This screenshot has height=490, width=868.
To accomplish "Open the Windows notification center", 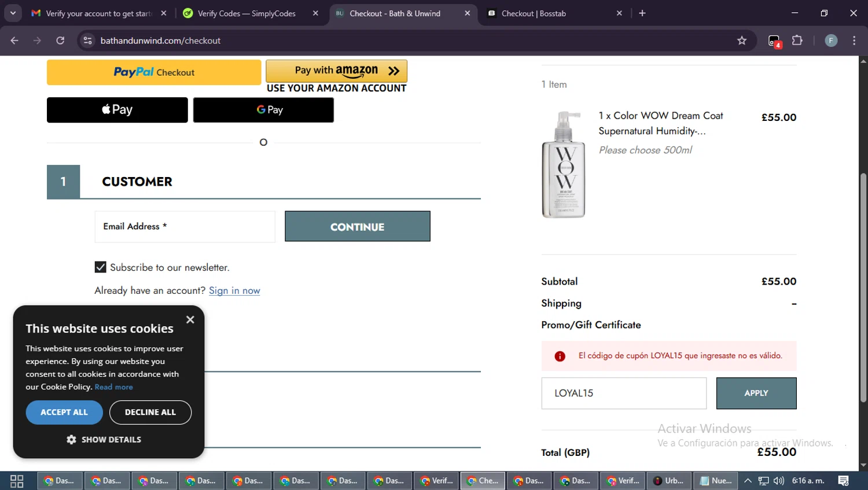I will tap(843, 481).
